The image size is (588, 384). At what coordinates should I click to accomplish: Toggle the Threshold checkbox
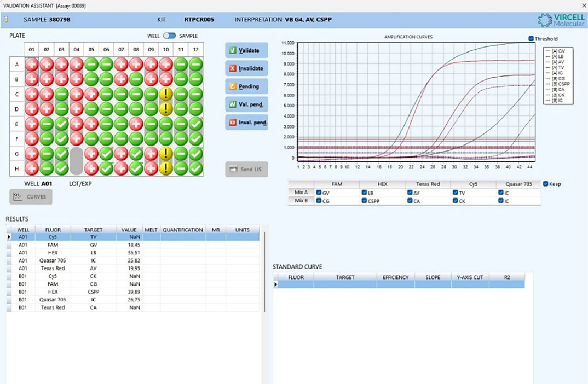click(531, 39)
